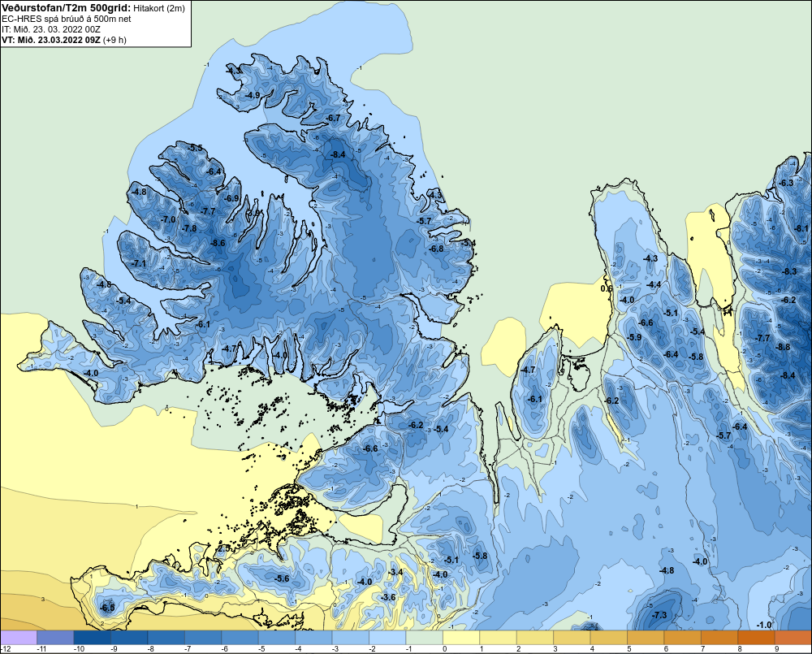Viewport: 812px width, 654px height.
Task: Click the -6.5 temperature label
Action: coord(107,608)
